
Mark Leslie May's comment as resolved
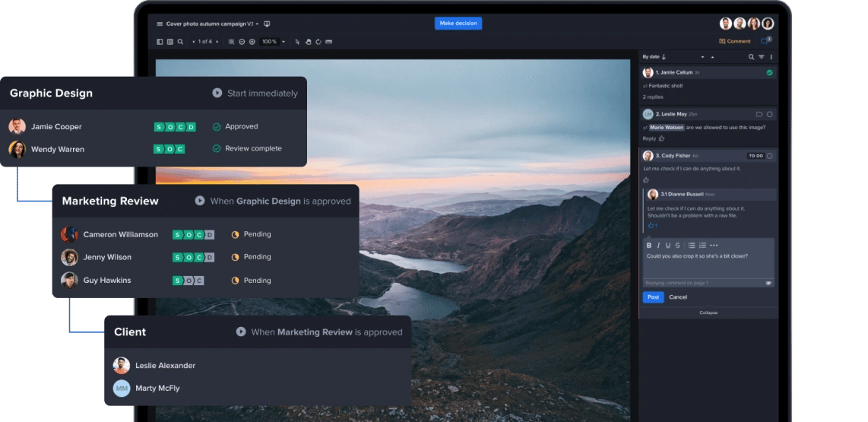click(x=769, y=114)
